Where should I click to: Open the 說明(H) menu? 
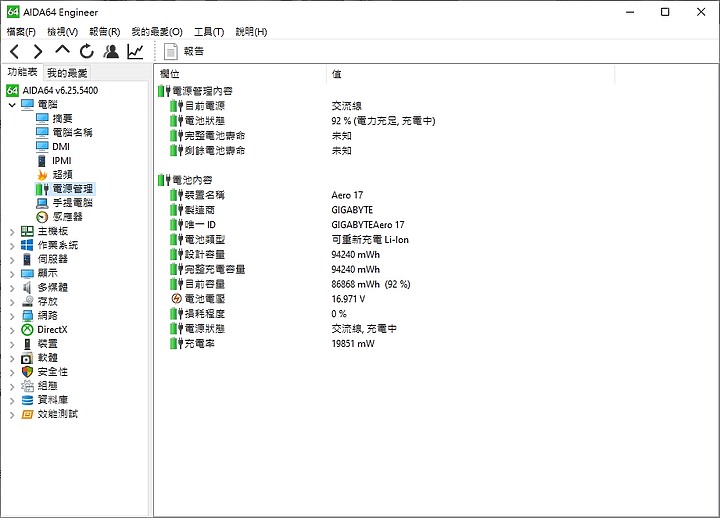251,32
